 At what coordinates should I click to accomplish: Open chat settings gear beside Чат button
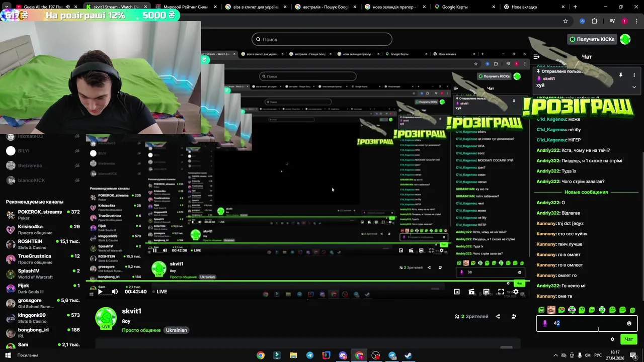(612, 339)
